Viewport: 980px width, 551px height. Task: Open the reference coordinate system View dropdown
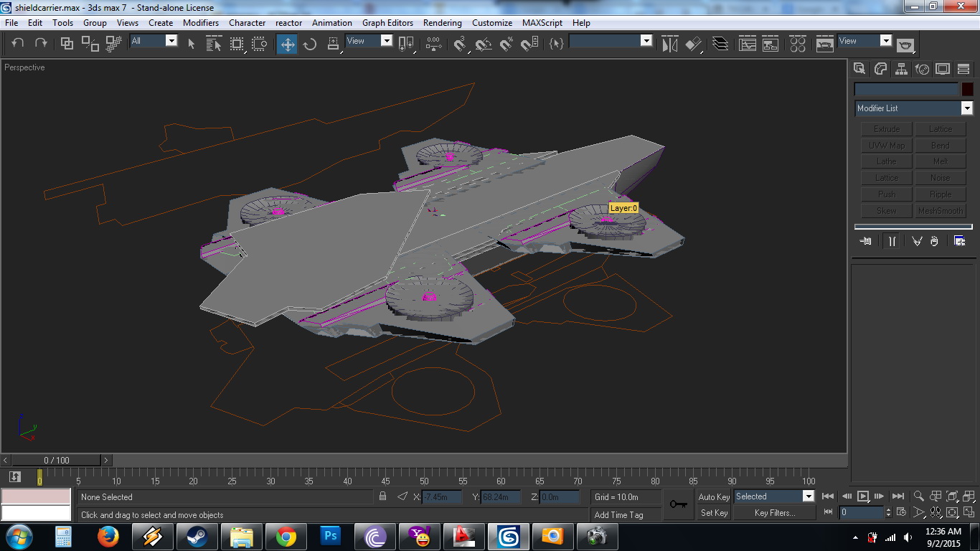click(369, 41)
